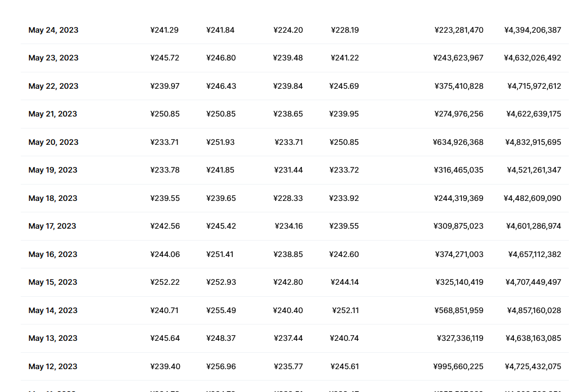Image resolution: width=583 pixels, height=392 pixels.
Task: Click the May 12, 2023 date label
Action: pos(53,366)
